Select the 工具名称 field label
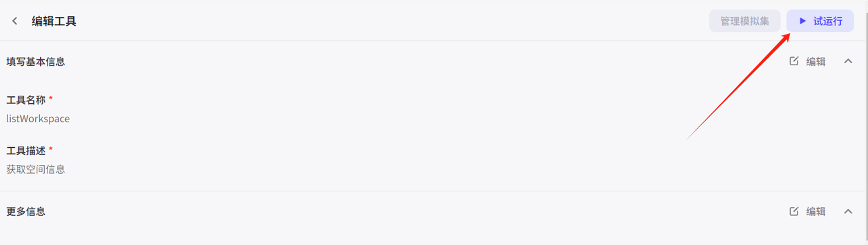Viewport: 868px width, 245px height. click(x=26, y=100)
